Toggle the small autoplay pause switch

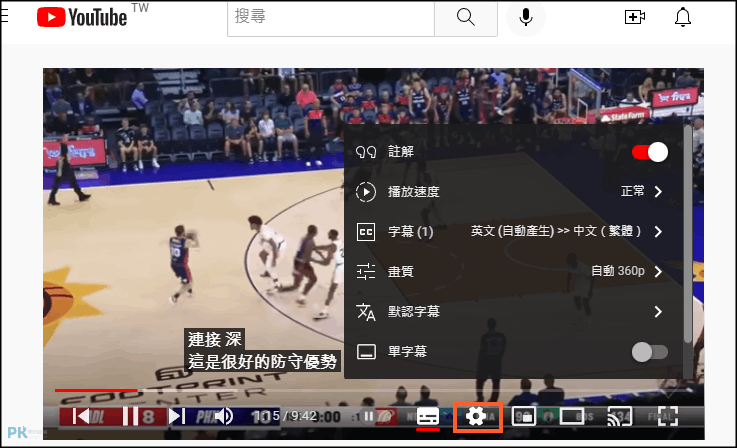pyautogui.click(x=368, y=417)
